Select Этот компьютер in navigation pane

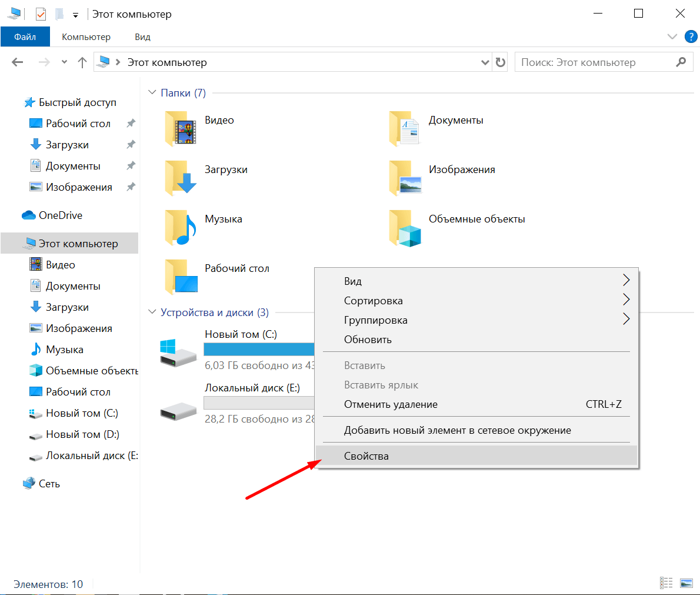click(x=69, y=243)
